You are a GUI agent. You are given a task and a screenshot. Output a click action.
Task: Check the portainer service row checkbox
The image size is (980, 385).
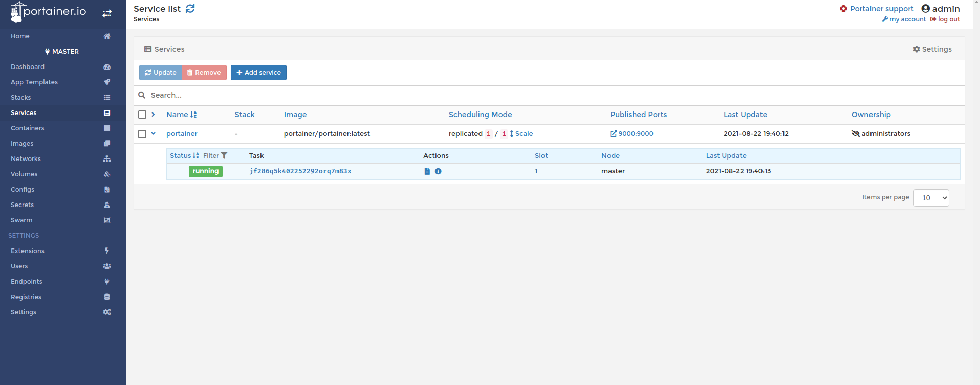(x=142, y=134)
